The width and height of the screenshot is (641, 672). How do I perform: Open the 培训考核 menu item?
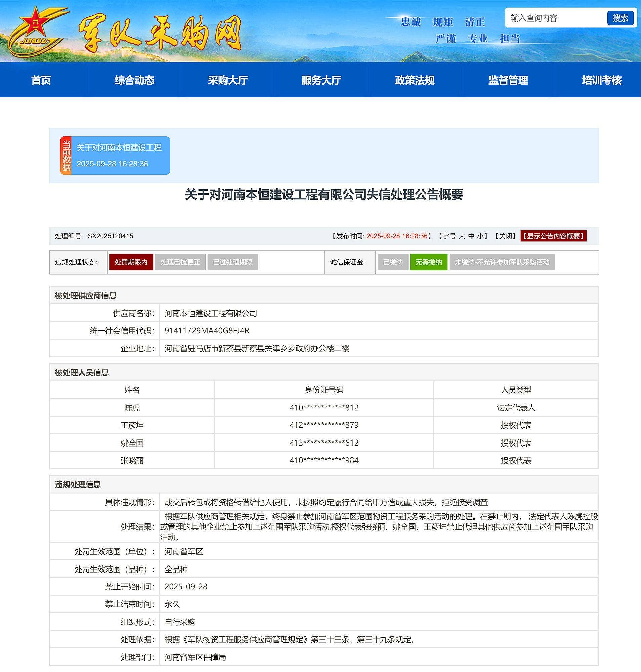(x=601, y=80)
